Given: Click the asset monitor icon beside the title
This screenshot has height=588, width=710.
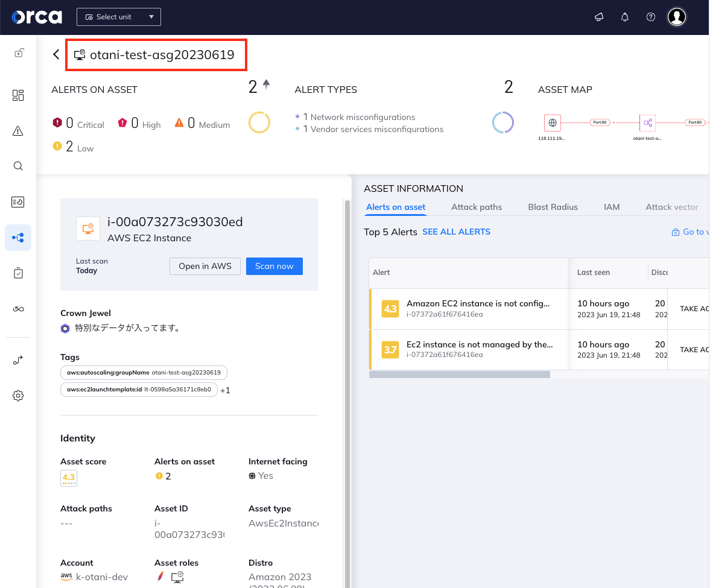Looking at the screenshot, I should [x=80, y=55].
